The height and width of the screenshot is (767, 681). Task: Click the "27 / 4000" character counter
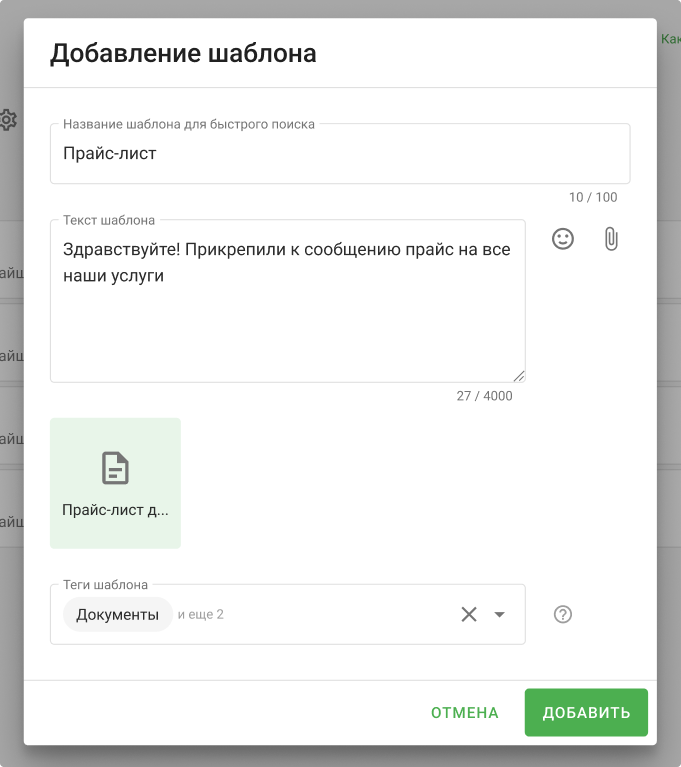point(484,396)
